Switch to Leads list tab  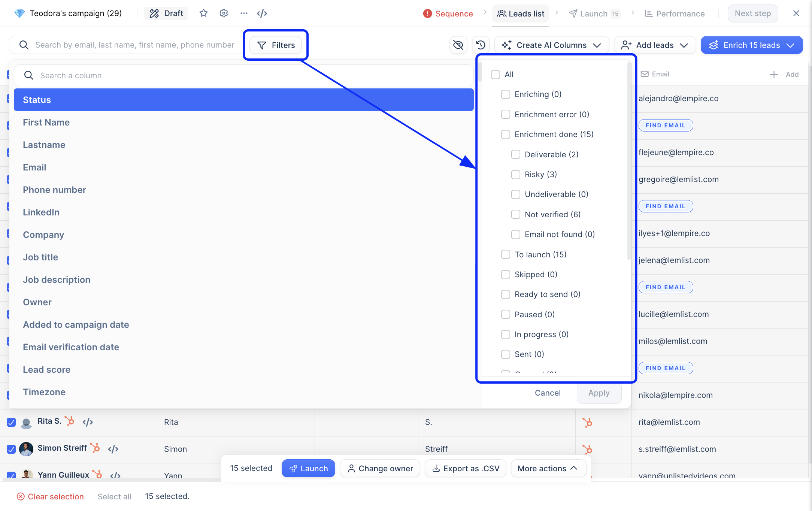pyautogui.click(x=521, y=13)
